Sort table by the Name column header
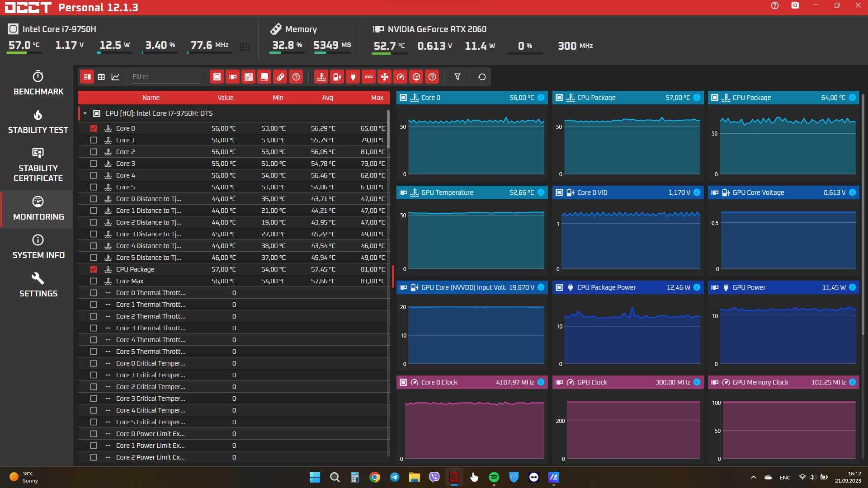 click(151, 98)
